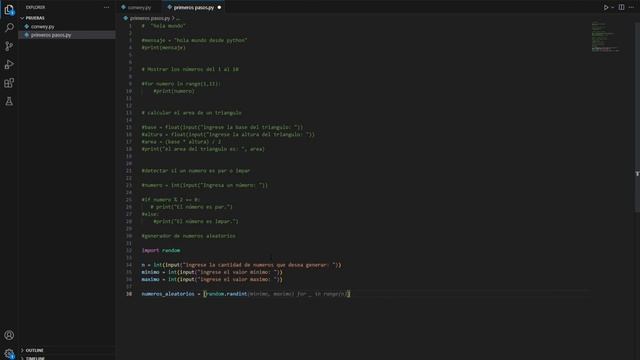This screenshot has width=640, height=360.
Task: Open Explorer Views and More Actions ellipsis
Action: (107, 7)
